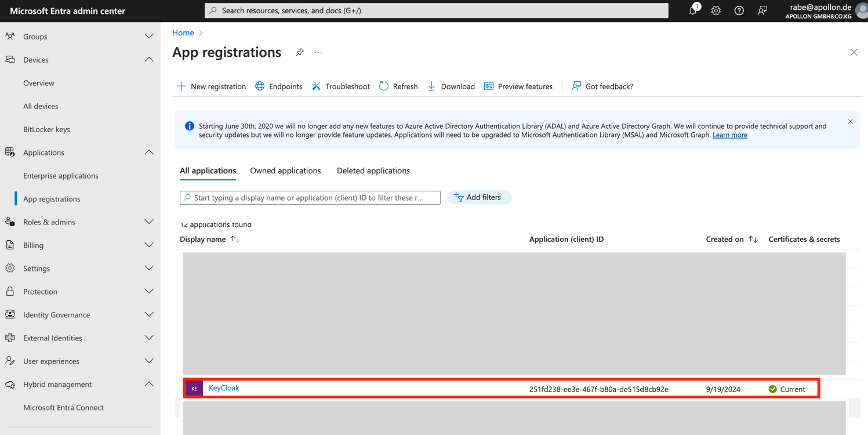Focus the display name filter field

point(310,198)
